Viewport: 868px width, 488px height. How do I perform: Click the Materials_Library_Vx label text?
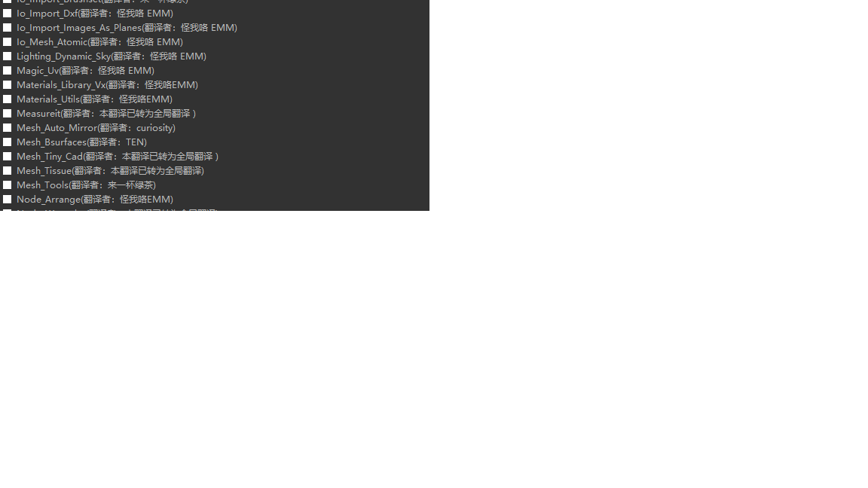point(108,85)
